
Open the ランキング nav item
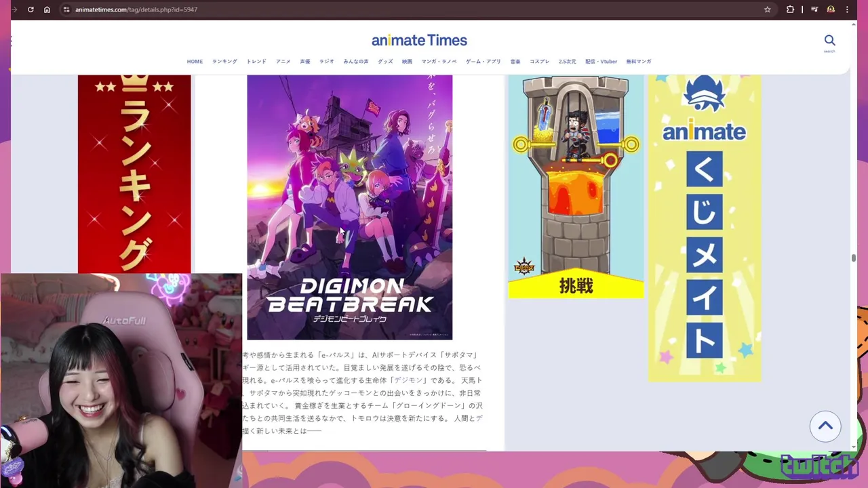[x=224, y=62]
